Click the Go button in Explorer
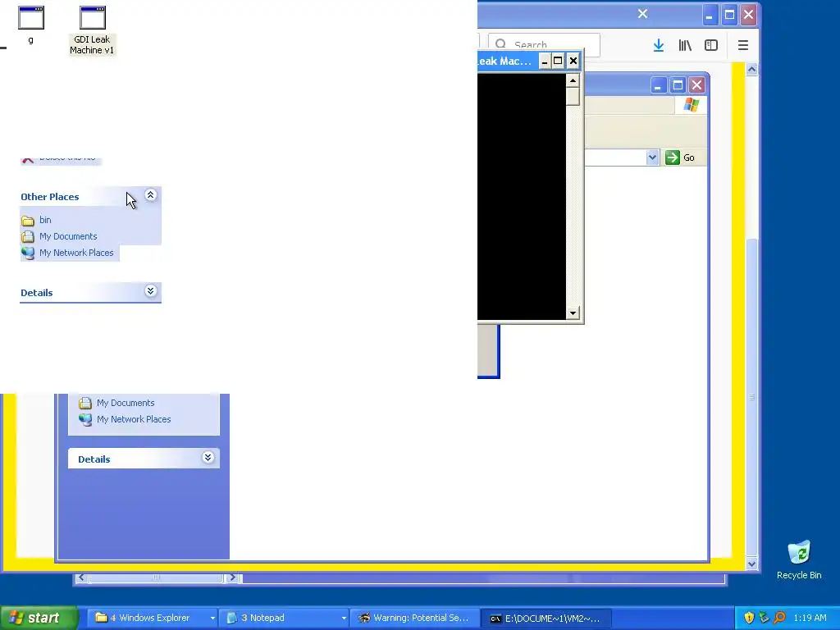Screen dimensions: 840x630 (x=680, y=157)
